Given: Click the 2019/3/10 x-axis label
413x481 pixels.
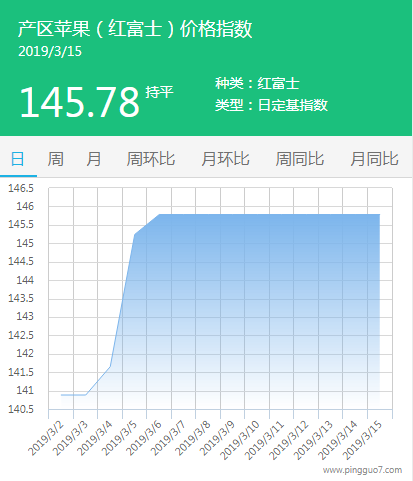Looking at the screenshot, I should coord(240,440).
